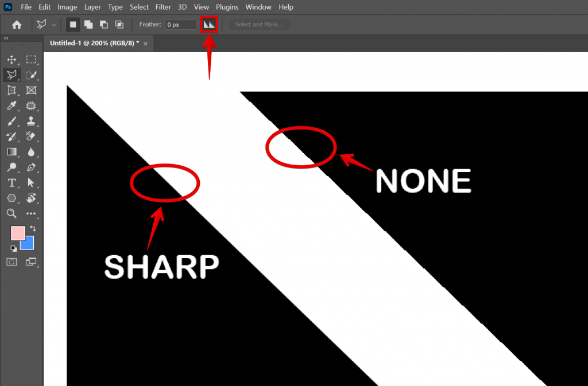Select the Quick Selection tool

pos(31,75)
